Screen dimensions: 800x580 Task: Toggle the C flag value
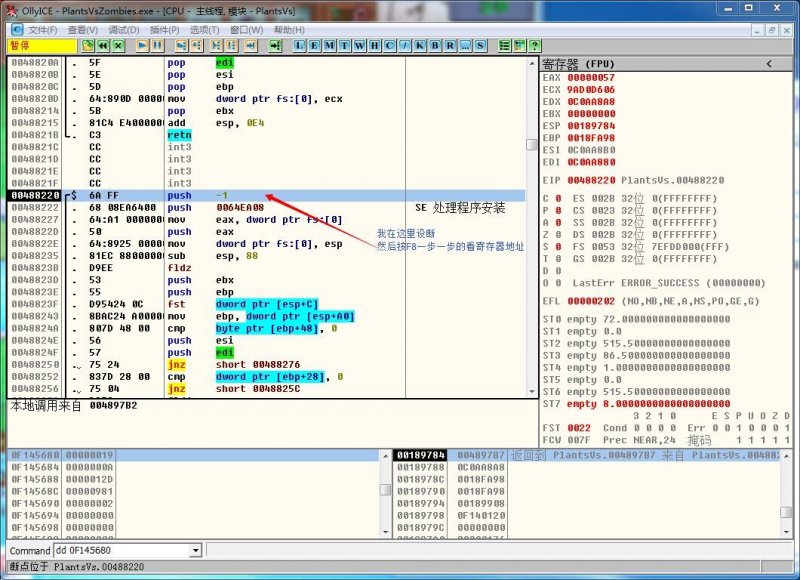point(559,198)
